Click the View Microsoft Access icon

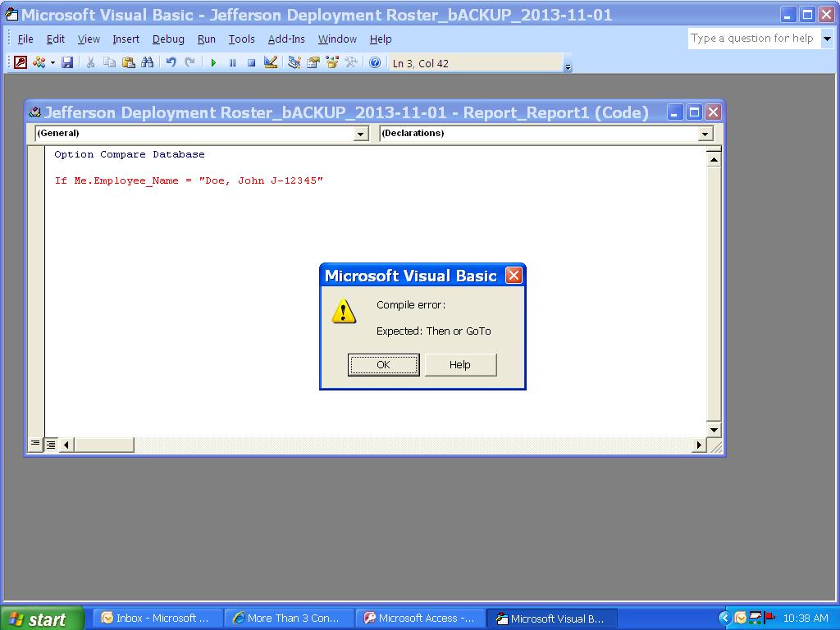click(x=21, y=62)
